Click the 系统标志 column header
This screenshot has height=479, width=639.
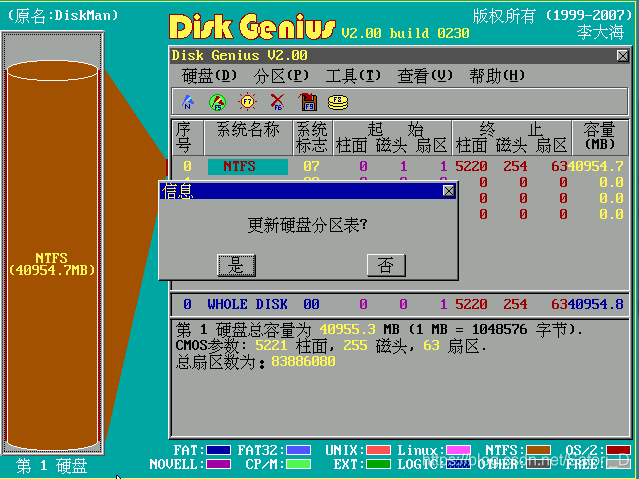pos(312,137)
